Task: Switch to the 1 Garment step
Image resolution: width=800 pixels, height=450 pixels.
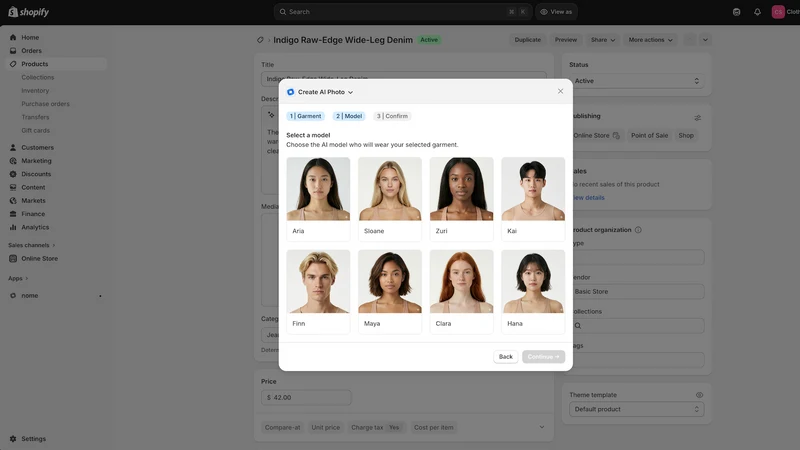Action: [x=306, y=116]
